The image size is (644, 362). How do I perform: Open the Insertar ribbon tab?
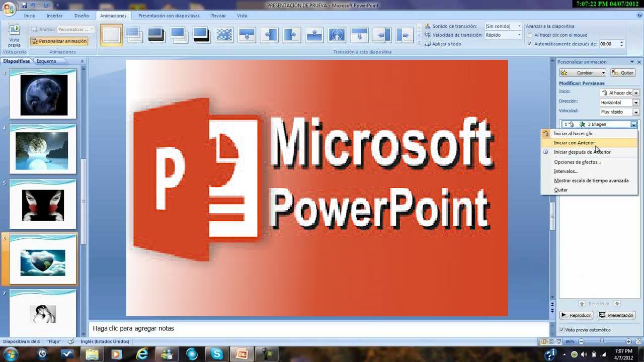click(54, 16)
